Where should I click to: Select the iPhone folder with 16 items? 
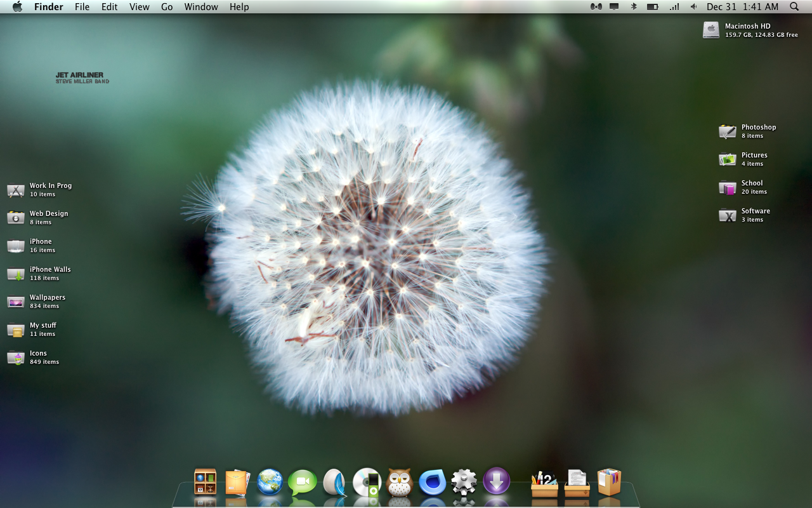(x=16, y=246)
